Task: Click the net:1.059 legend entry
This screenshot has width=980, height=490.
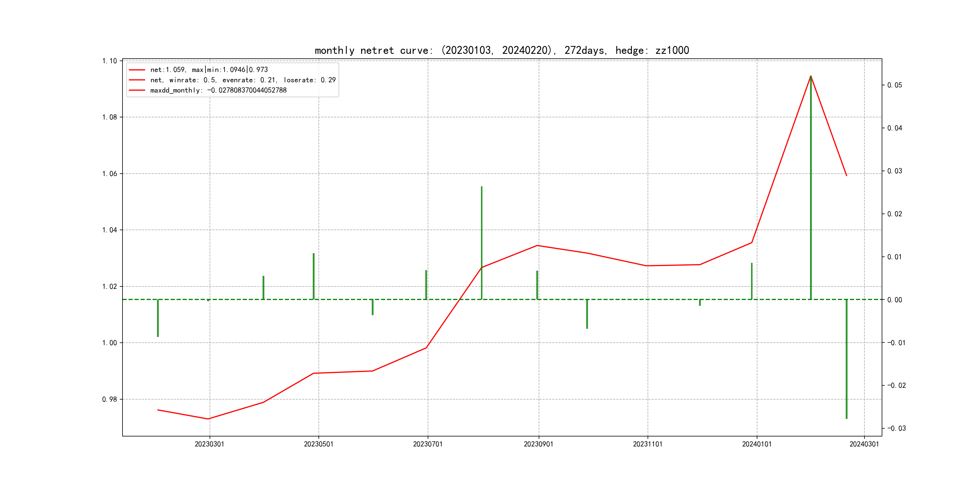Action: click(x=209, y=70)
